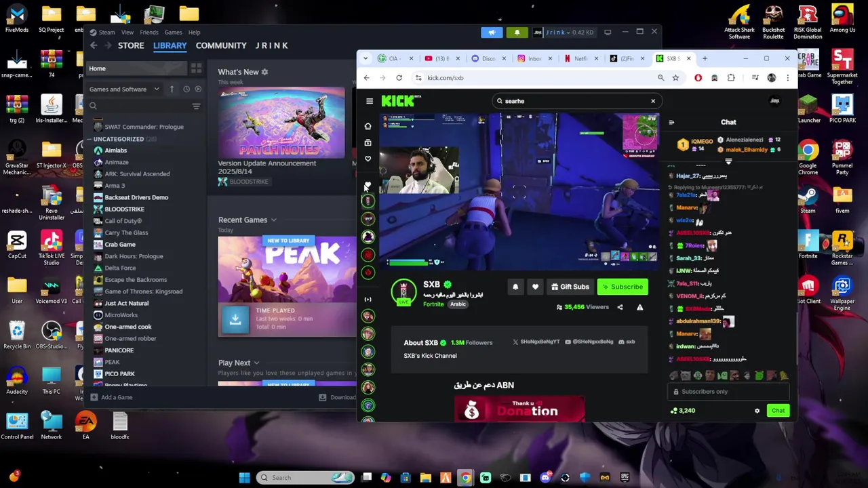Viewport: 868px width, 488px height.
Task: Expand Recent Games dropdown chevron
Action: pyautogui.click(x=273, y=220)
